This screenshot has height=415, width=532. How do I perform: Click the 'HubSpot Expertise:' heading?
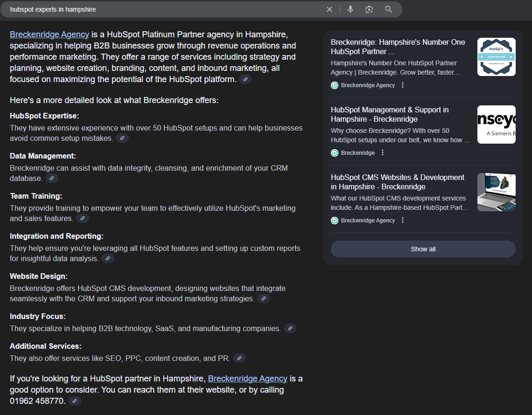coord(44,116)
